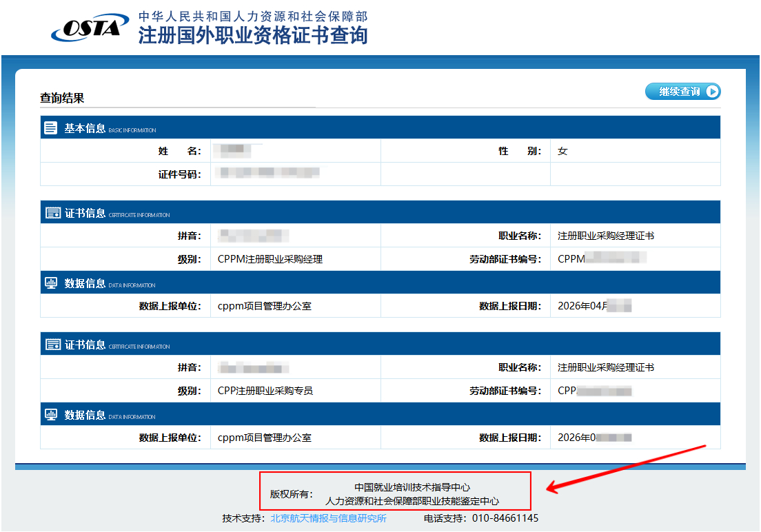Click the first 数据上报单位 label
The image size is (761, 532).
pyautogui.click(x=170, y=306)
